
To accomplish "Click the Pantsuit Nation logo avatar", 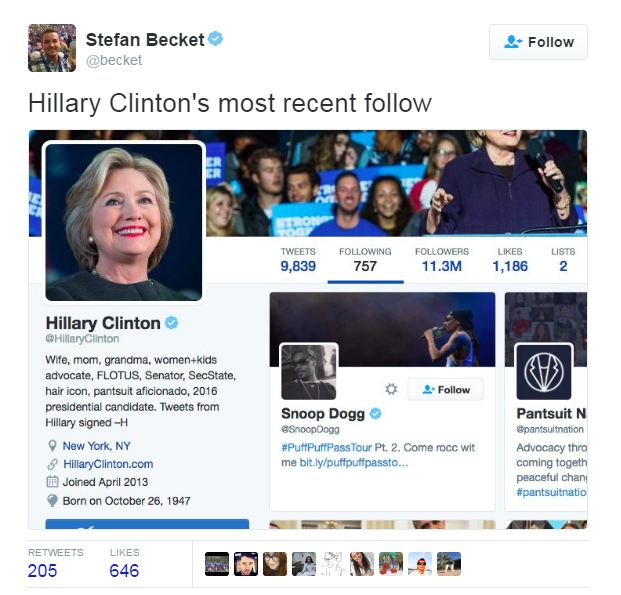I will pos(544,372).
